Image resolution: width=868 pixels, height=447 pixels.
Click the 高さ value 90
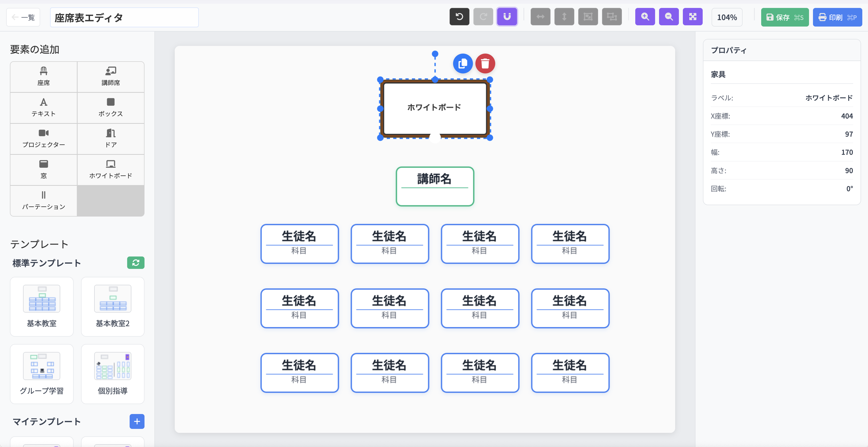click(849, 171)
